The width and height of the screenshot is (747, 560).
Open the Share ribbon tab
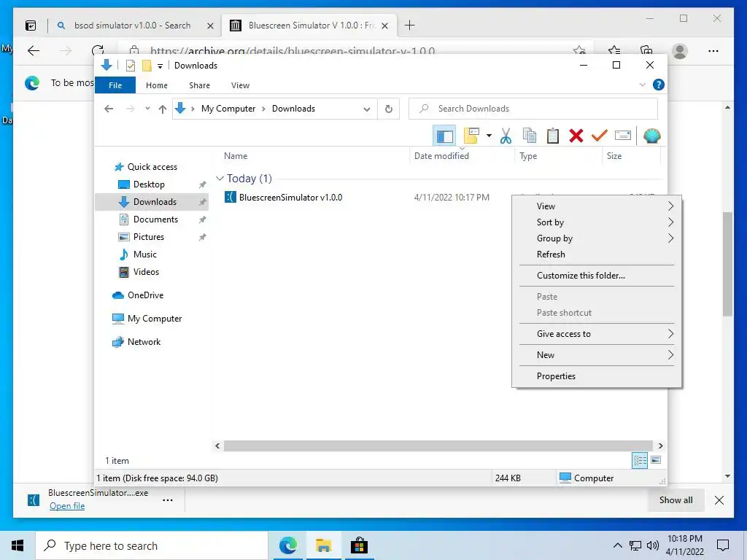(199, 85)
